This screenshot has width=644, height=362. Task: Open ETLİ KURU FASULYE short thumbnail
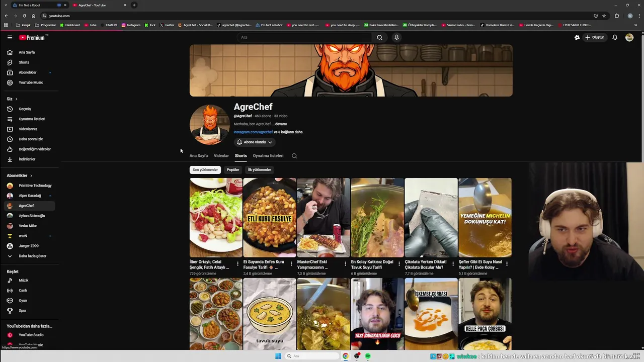[270, 217]
